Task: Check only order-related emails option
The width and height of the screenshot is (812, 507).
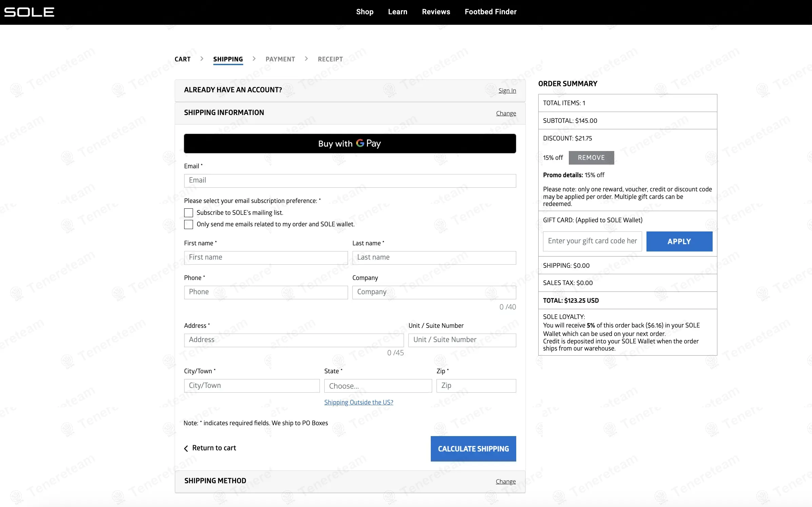Action: point(189,224)
